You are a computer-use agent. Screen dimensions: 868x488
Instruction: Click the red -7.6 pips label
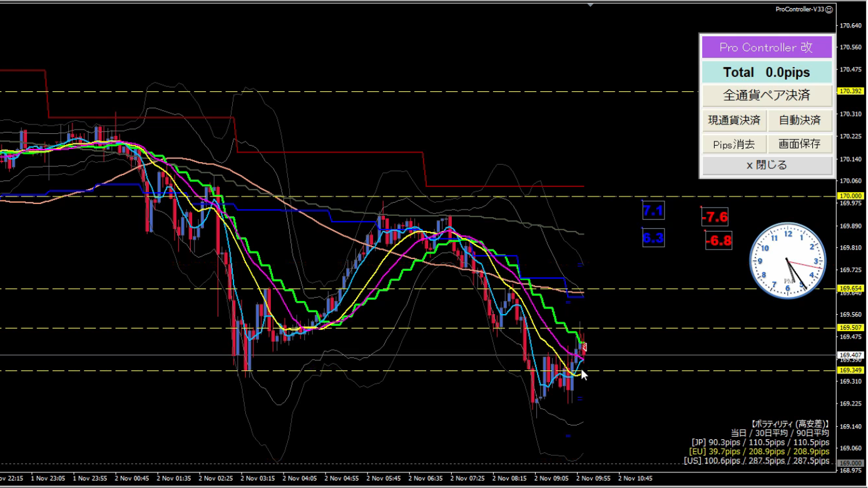click(x=715, y=218)
